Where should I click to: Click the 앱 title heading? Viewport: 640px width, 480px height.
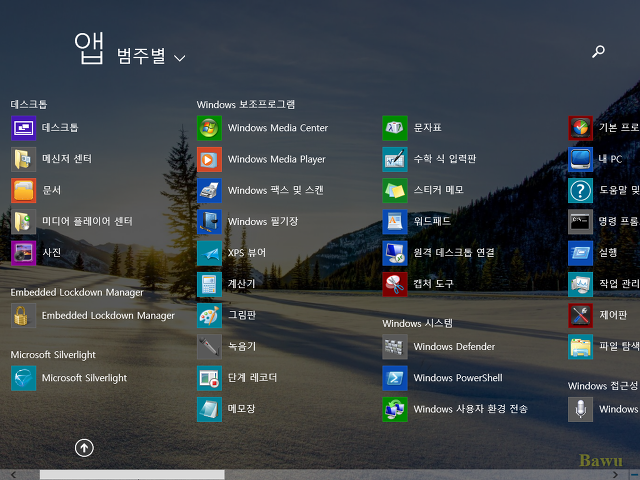[x=89, y=48]
